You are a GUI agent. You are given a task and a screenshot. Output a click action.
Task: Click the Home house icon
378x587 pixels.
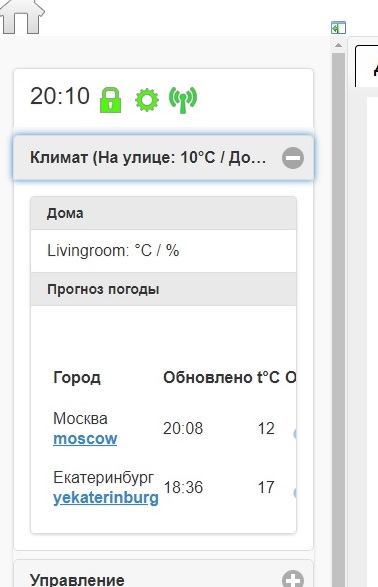point(22,16)
